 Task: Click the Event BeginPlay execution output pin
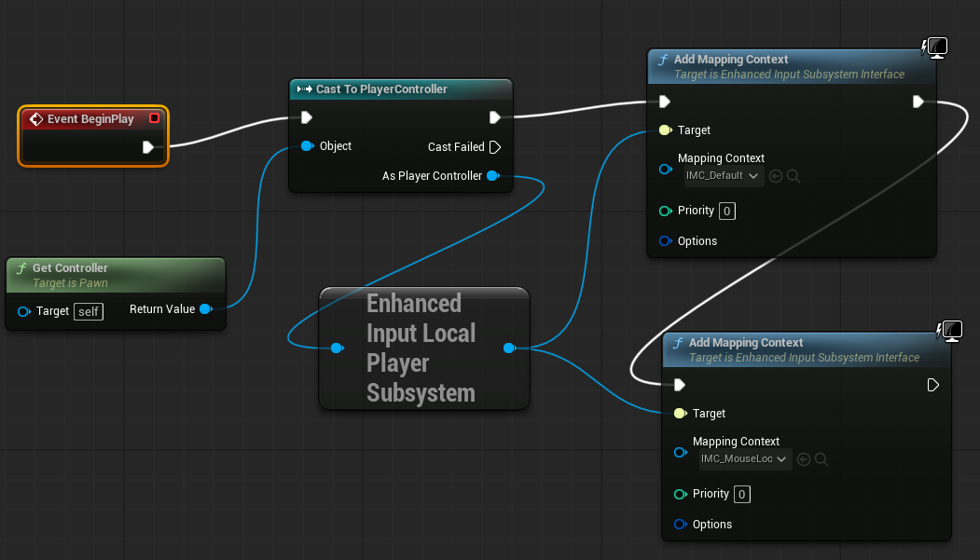(x=147, y=147)
